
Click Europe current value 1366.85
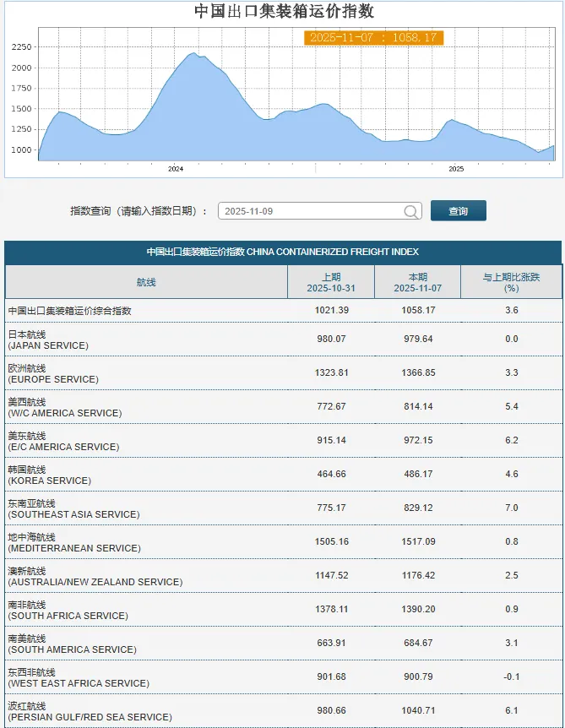coord(418,372)
